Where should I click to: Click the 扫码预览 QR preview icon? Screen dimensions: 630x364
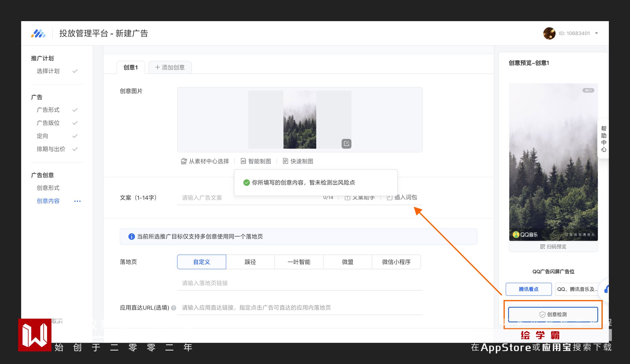tap(542, 247)
